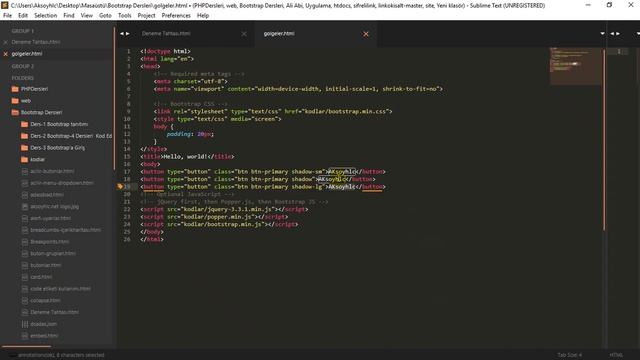Click the shadow-lg class on line 19
This screenshot has width=640, height=360.
point(307,187)
